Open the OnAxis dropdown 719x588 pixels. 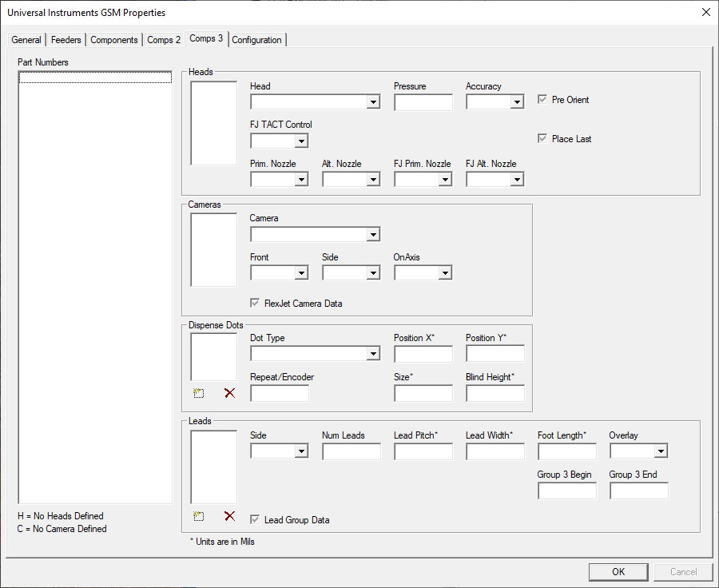tap(446, 272)
